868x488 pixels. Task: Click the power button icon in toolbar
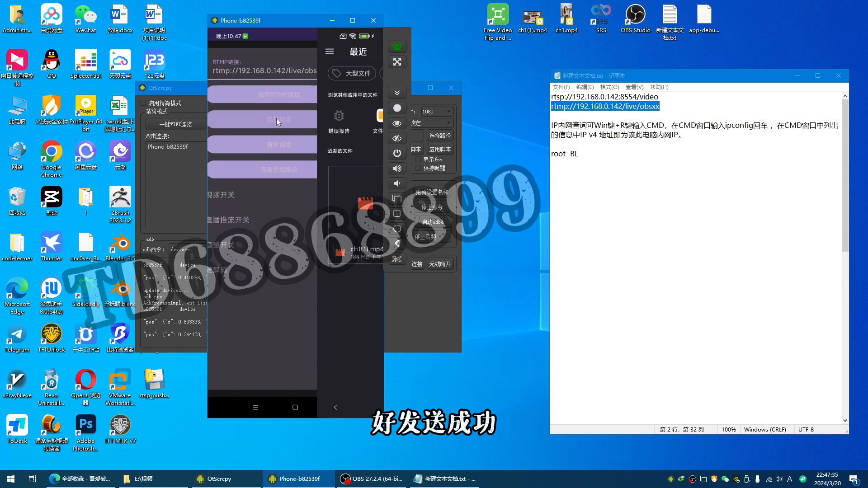pyautogui.click(x=397, y=153)
